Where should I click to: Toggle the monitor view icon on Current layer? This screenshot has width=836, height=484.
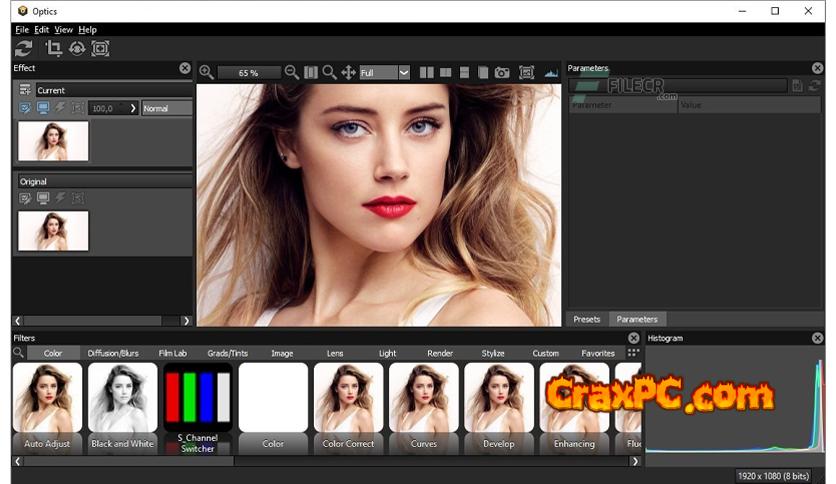tap(43, 108)
